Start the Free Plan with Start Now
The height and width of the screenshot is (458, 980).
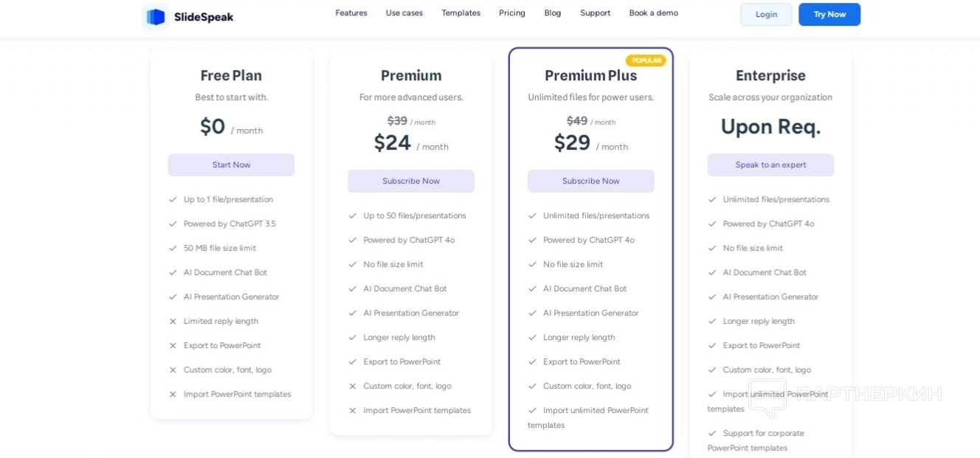point(231,165)
